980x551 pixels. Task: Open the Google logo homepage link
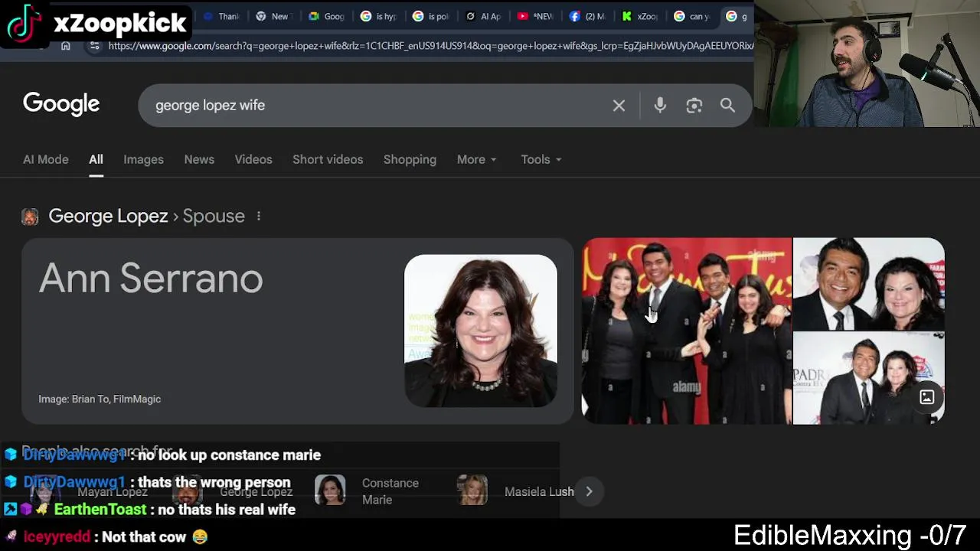(61, 104)
